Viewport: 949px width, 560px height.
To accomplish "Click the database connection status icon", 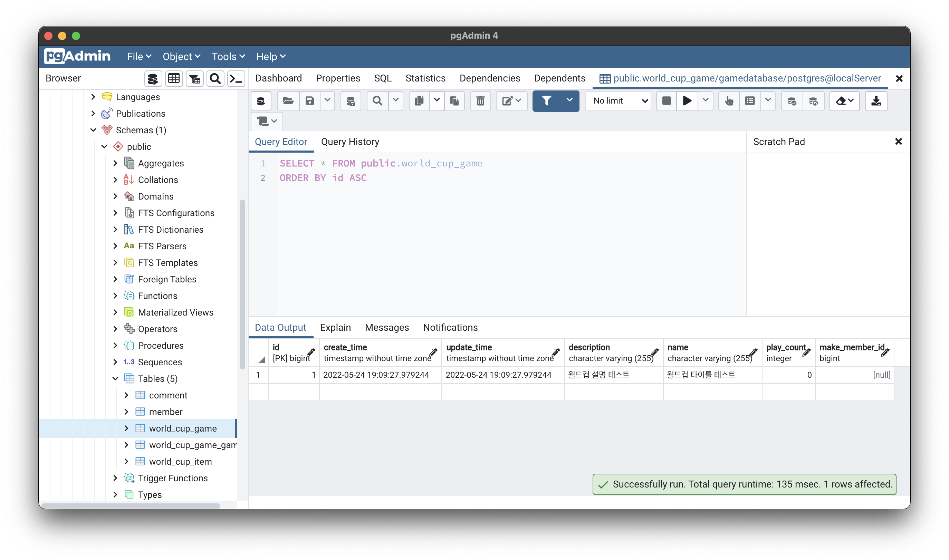I will (x=261, y=101).
